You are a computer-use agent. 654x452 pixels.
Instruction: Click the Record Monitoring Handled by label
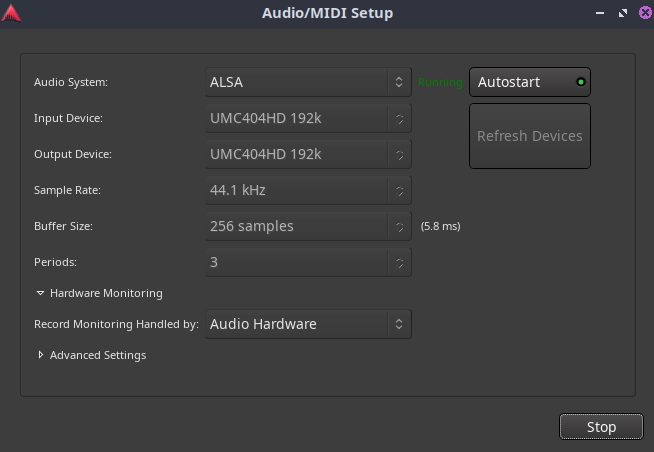[116, 324]
